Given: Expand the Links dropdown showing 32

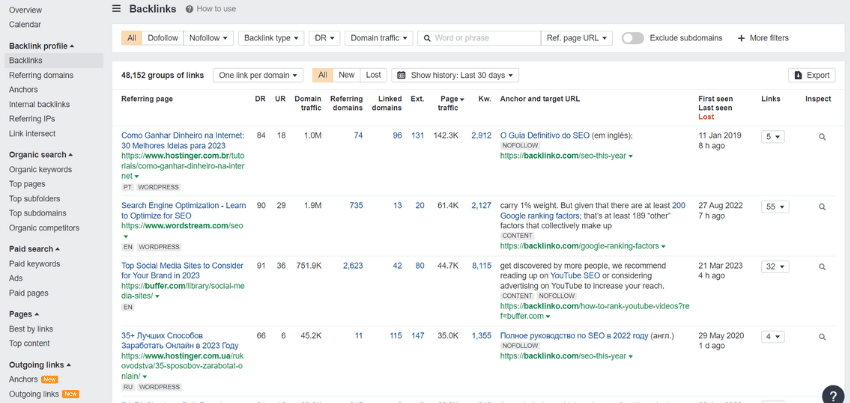Looking at the screenshot, I should [775, 266].
